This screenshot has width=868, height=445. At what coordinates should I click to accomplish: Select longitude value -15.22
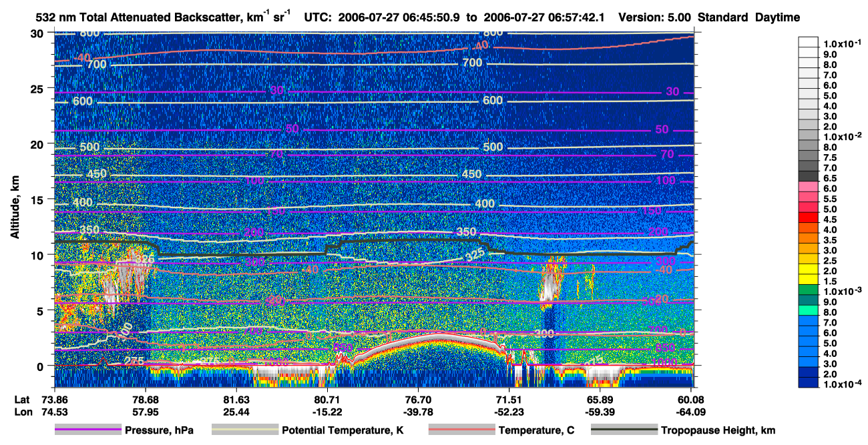327,411
